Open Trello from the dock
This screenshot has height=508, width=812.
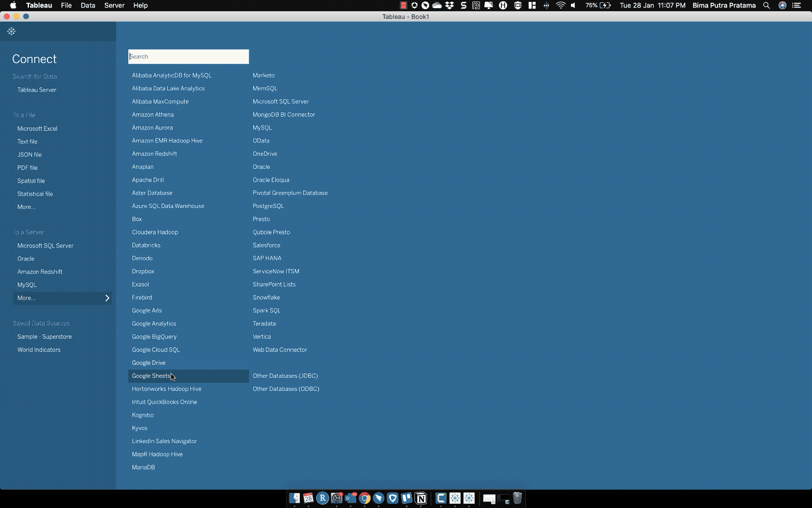coord(406,498)
